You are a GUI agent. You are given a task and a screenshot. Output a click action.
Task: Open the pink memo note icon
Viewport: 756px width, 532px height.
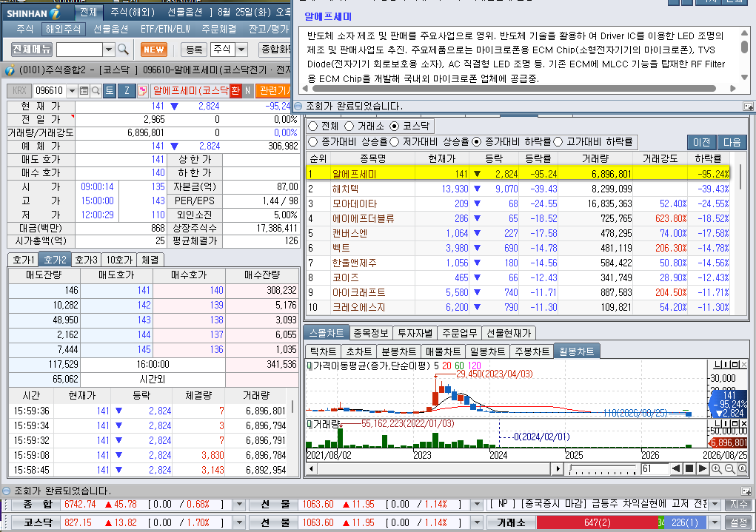coord(142,90)
